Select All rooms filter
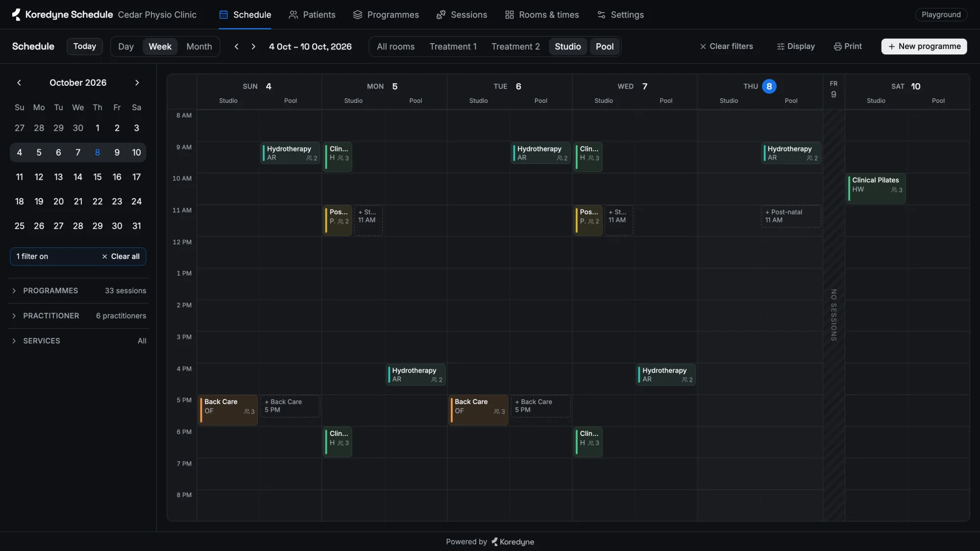 tap(395, 47)
